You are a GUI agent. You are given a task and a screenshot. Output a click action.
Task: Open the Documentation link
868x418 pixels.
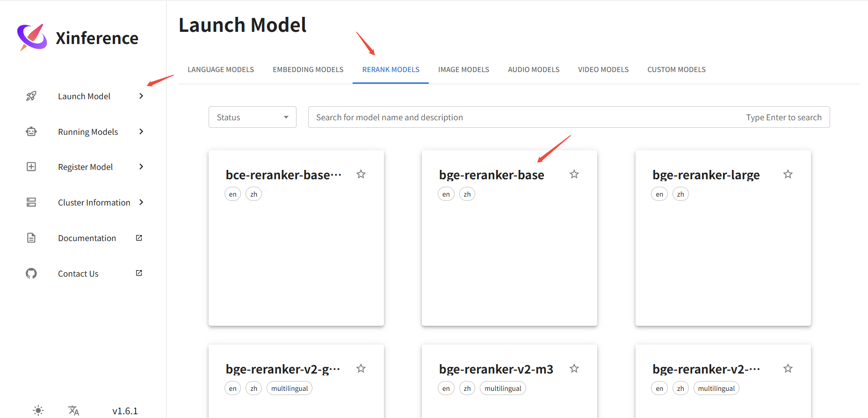point(87,238)
